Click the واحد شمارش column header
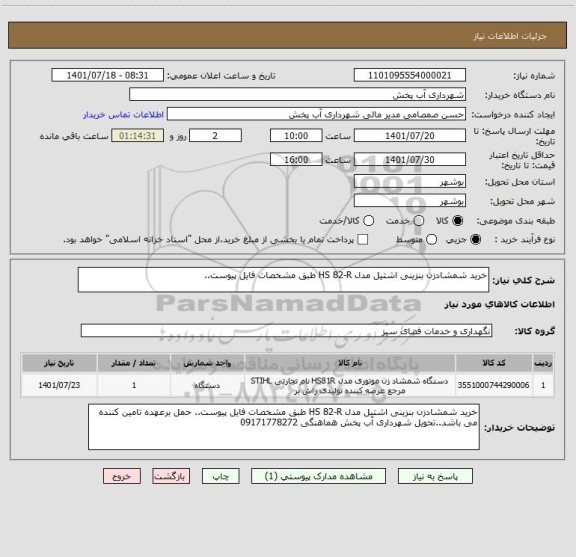 207,363
